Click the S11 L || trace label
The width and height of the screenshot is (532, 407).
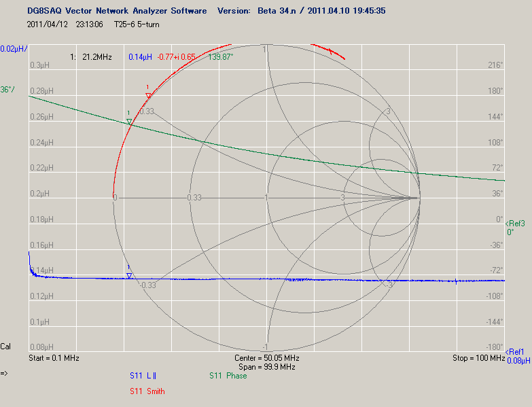tap(143, 376)
